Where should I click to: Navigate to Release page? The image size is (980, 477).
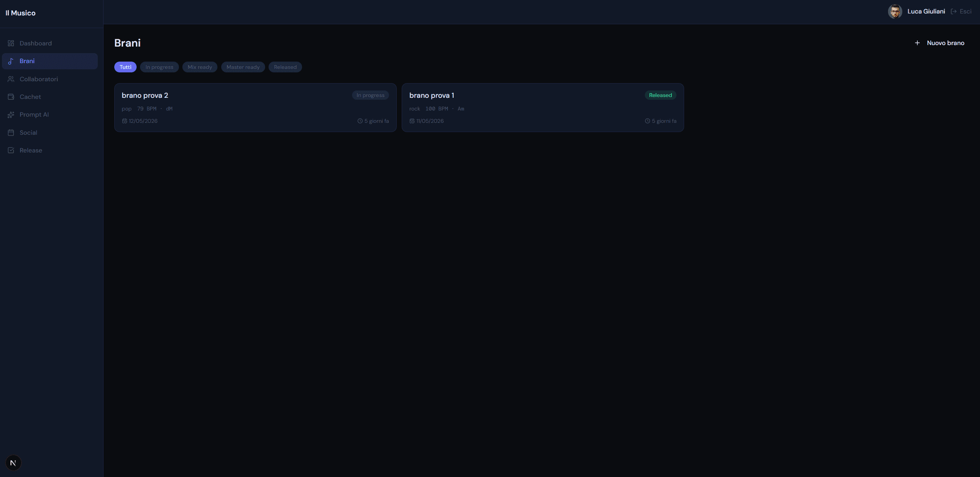click(50, 150)
